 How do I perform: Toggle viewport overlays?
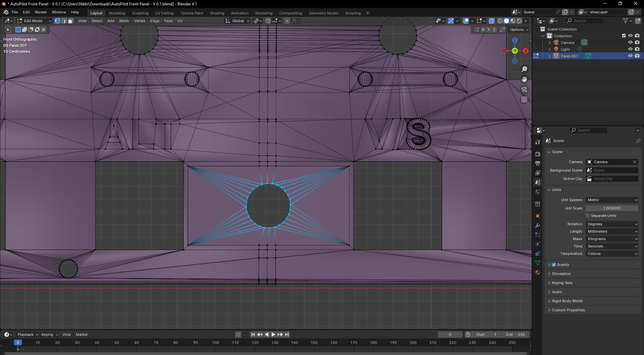click(466, 21)
